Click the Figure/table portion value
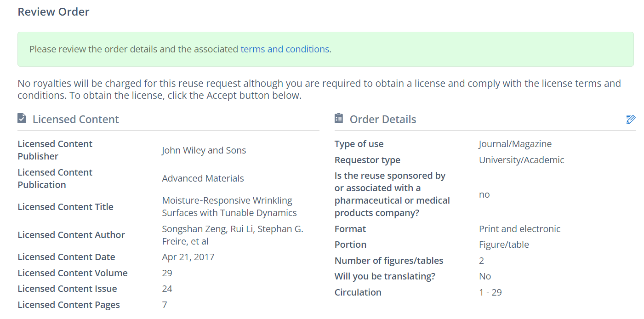The image size is (644, 319). 504,245
